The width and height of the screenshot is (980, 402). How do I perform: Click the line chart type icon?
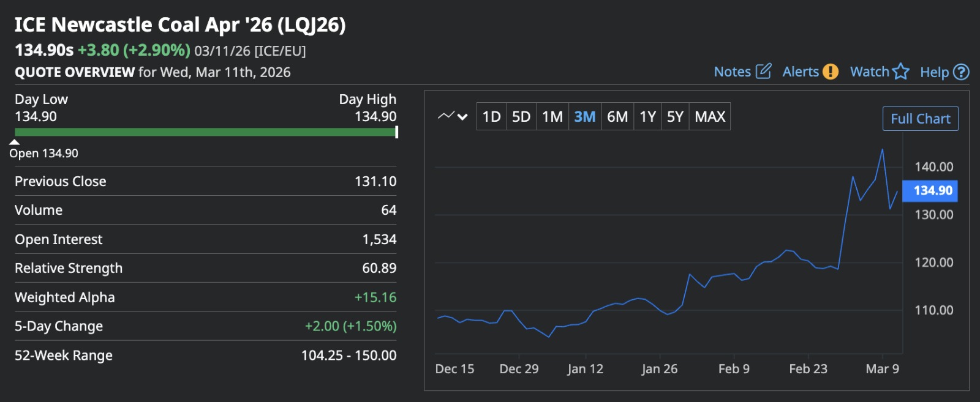coord(446,116)
